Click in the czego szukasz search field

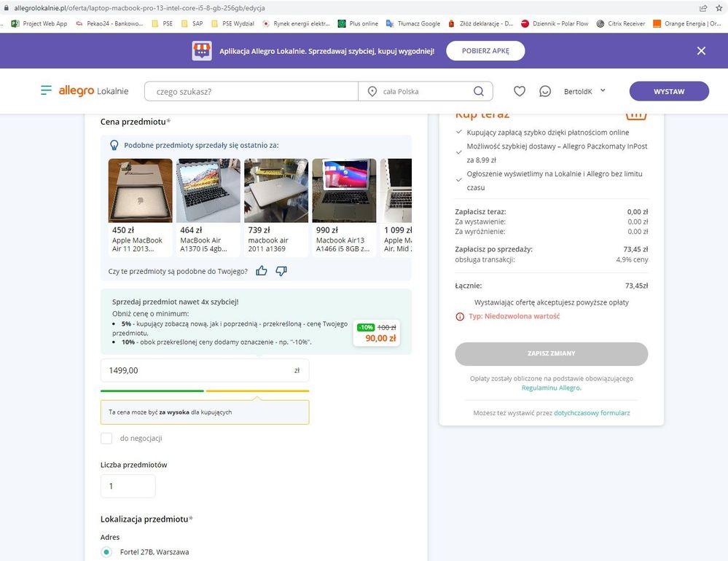click(251, 91)
